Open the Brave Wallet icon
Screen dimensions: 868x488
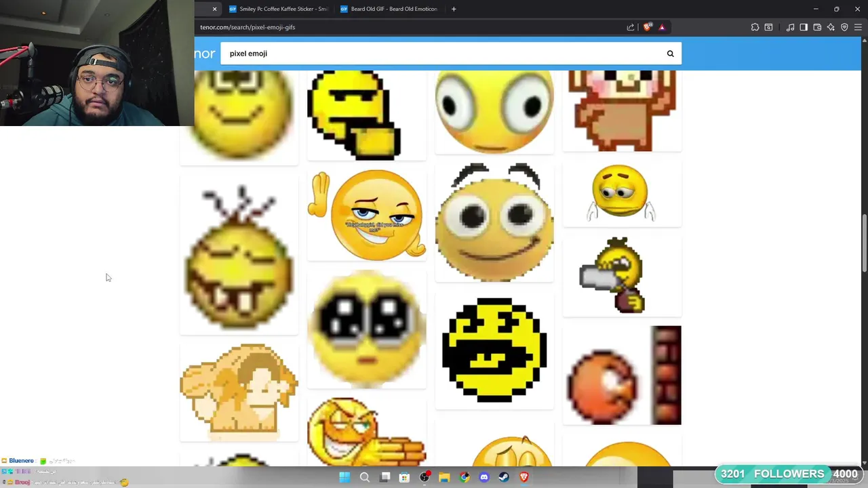817,27
